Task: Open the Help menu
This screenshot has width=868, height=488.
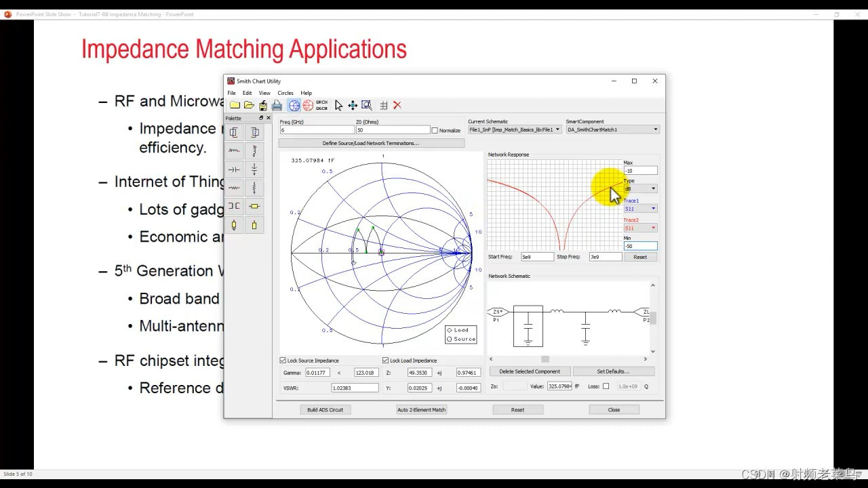Action: coord(307,93)
